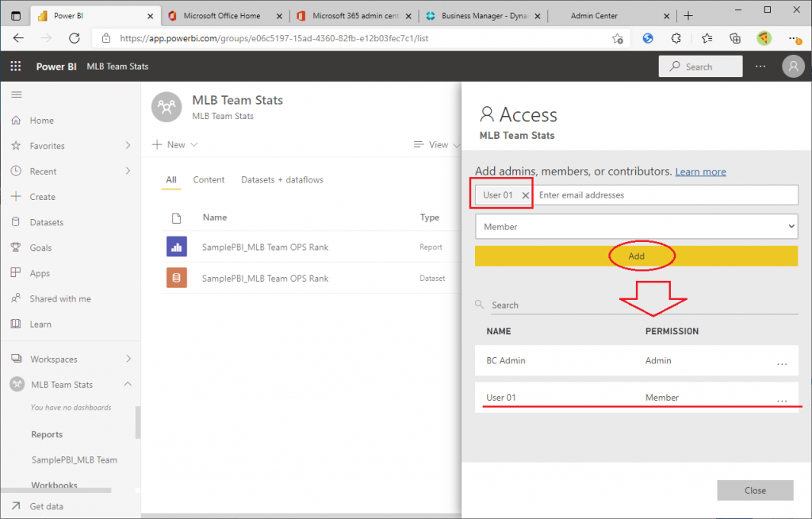Click the browser address bar URL
Viewport: 812px width, 519px height.
point(274,38)
